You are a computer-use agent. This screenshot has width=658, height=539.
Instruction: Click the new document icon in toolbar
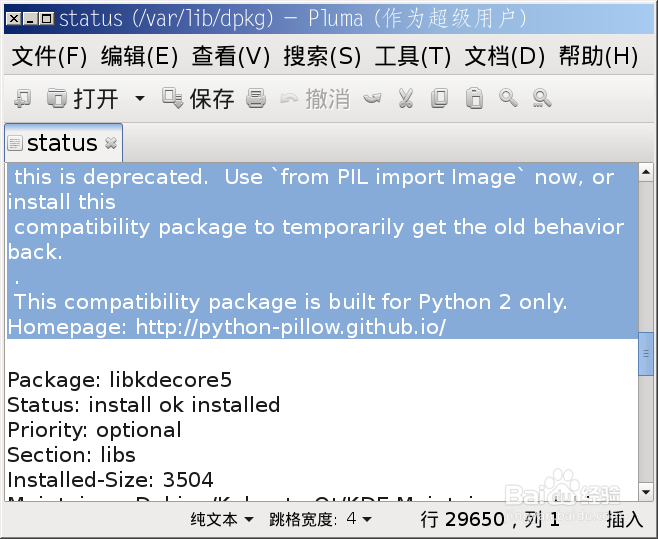22,99
